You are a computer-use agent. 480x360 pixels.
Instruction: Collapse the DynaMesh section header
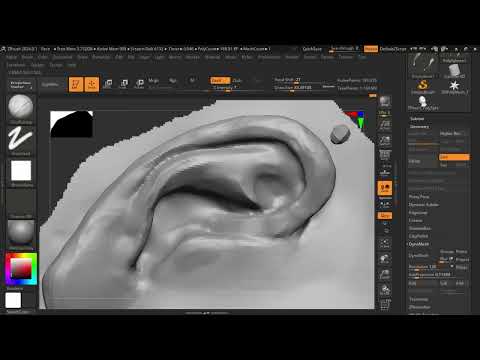(x=419, y=244)
